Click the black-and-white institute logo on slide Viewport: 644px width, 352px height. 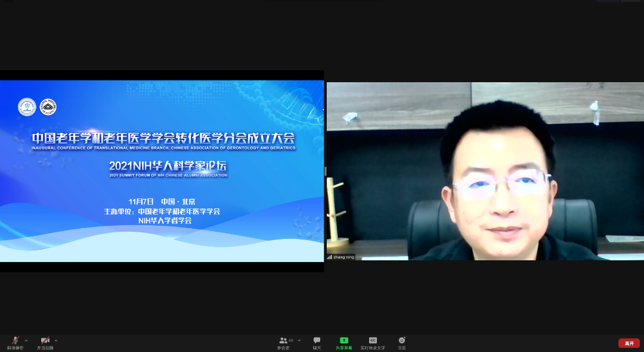tap(48, 107)
